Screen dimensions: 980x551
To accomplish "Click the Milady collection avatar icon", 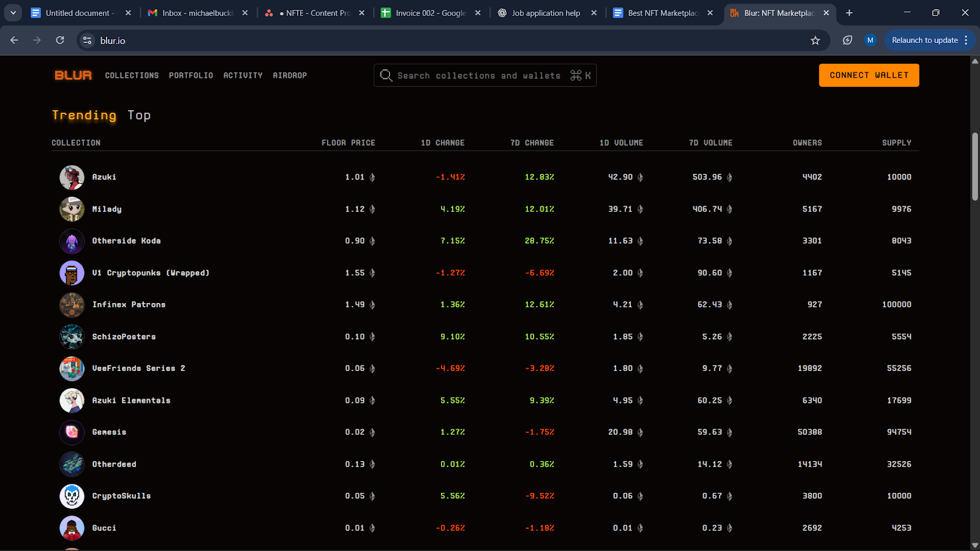I will pos(72,209).
